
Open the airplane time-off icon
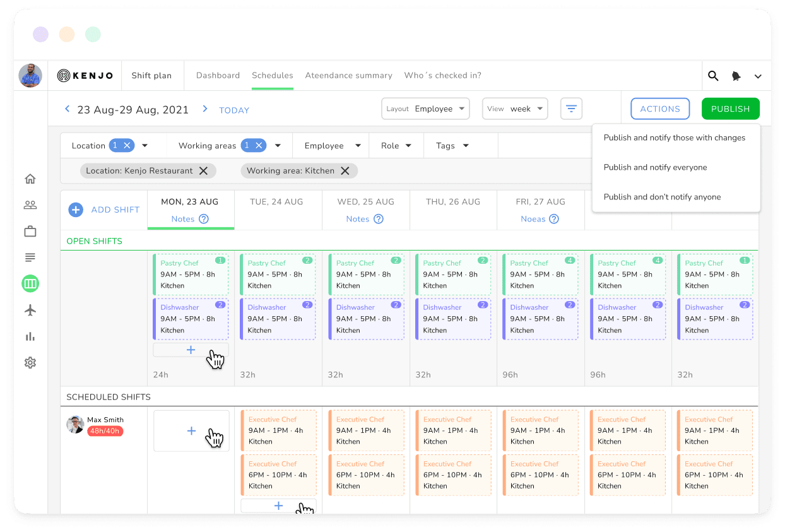tap(30, 310)
